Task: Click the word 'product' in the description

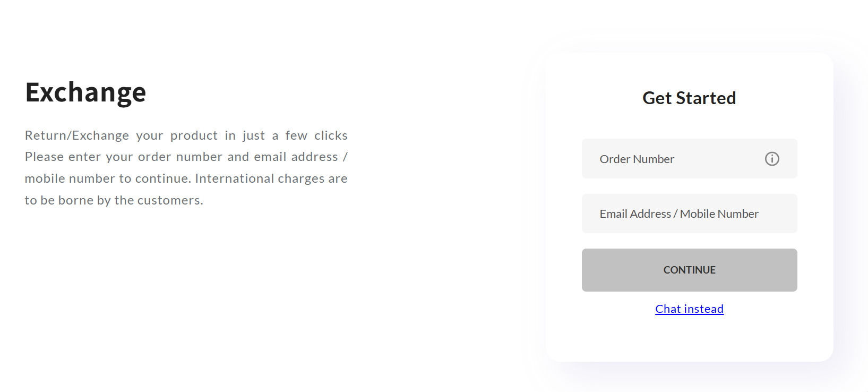Action: coord(194,136)
